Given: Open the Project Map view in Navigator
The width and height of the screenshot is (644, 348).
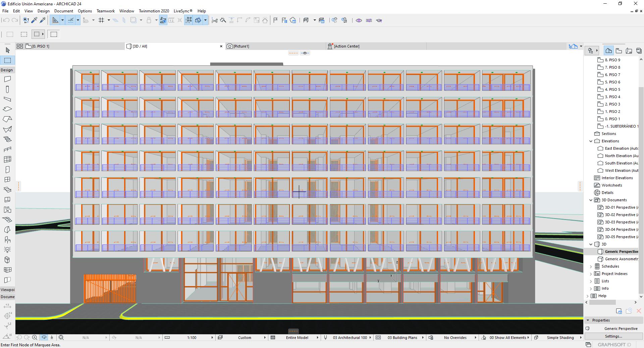Looking at the screenshot, I should [608, 51].
